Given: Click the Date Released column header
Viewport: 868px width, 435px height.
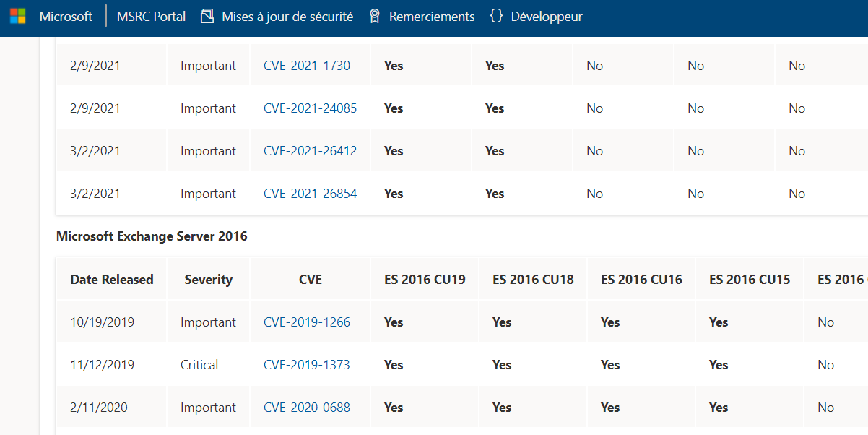Looking at the screenshot, I should tap(112, 280).
